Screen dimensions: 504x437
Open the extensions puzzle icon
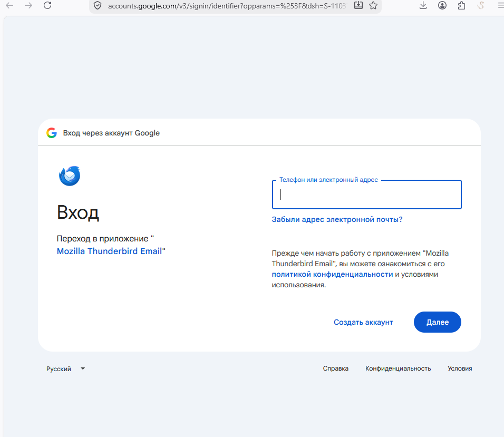[x=462, y=5]
